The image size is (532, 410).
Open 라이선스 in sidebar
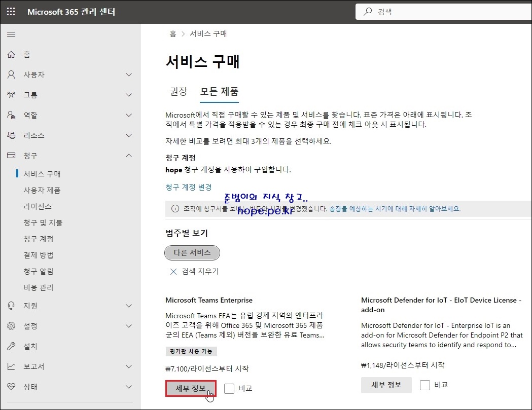(38, 207)
